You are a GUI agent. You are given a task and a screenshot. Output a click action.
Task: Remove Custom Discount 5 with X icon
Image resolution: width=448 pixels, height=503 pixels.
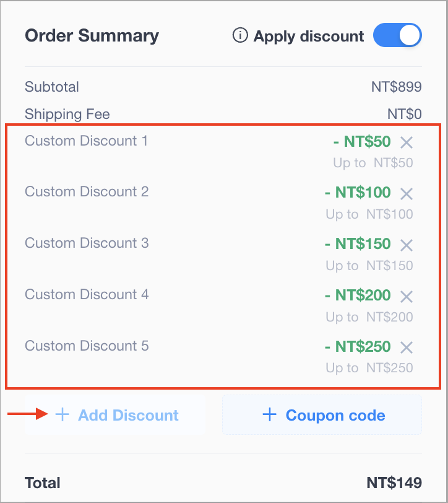point(407,347)
